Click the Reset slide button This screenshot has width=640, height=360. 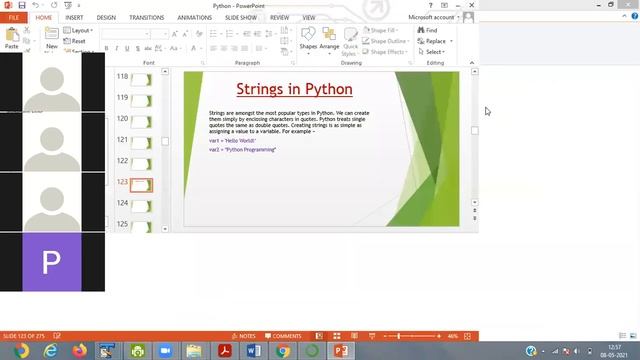pyautogui.click(x=75, y=41)
